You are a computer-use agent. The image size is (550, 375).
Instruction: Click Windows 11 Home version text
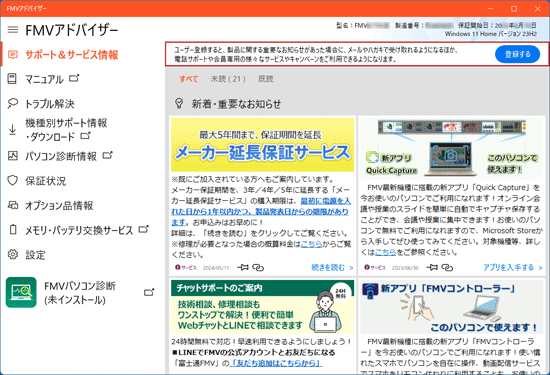(491, 34)
